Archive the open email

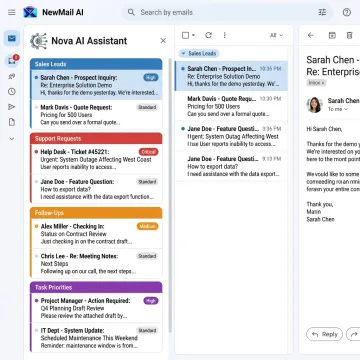[x=332, y=35]
